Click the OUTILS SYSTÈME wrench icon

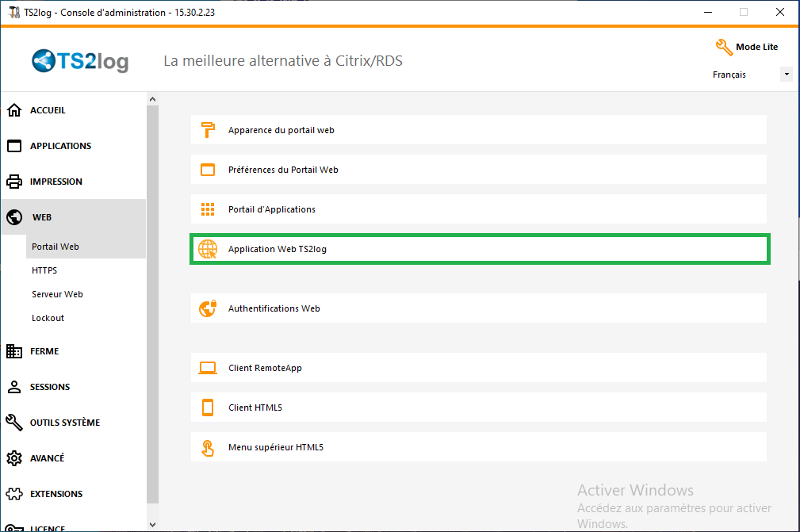click(x=14, y=423)
